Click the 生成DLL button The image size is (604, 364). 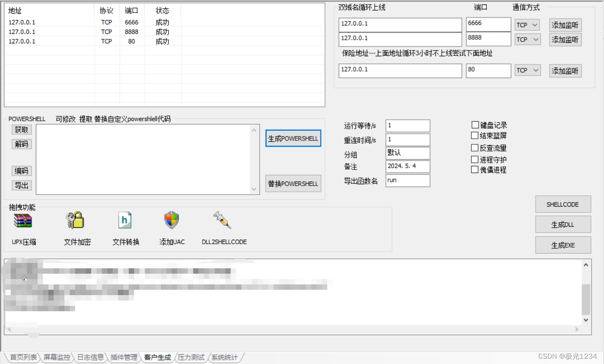click(563, 224)
